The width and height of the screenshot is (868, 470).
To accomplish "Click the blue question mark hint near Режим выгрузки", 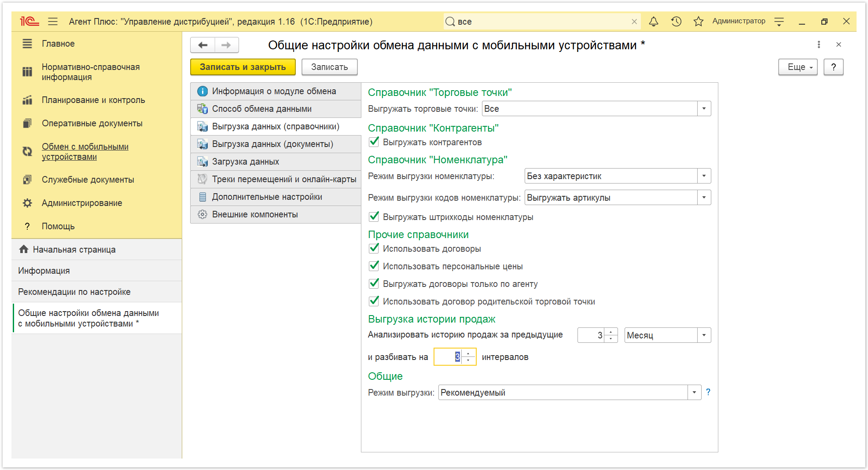I will click(708, 392).
